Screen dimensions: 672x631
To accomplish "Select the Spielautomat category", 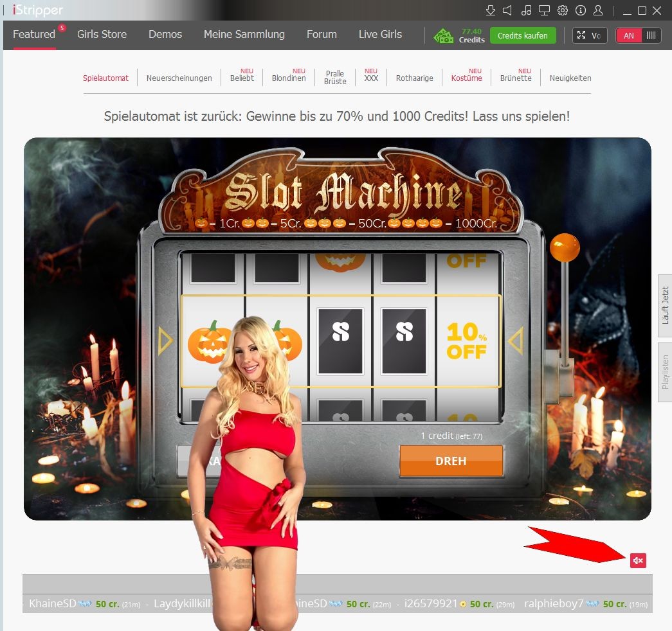I will (105, 78).
